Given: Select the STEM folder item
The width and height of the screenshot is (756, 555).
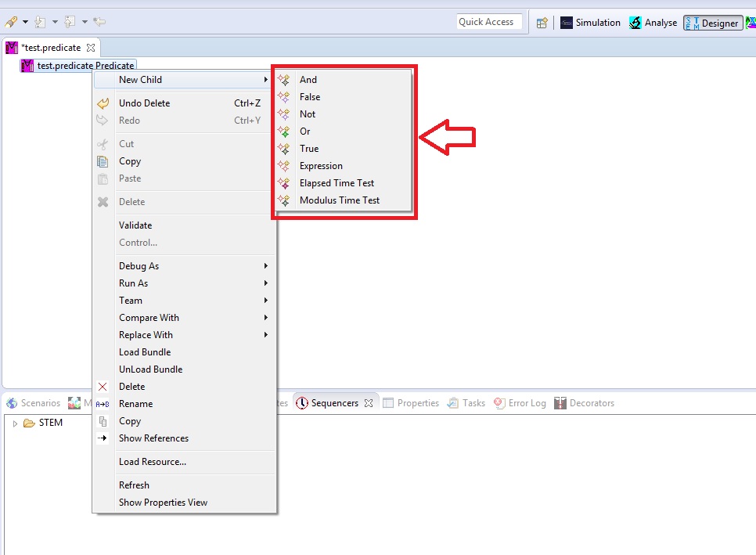Looking at the screenshot, I should click(x=43, y=423).
